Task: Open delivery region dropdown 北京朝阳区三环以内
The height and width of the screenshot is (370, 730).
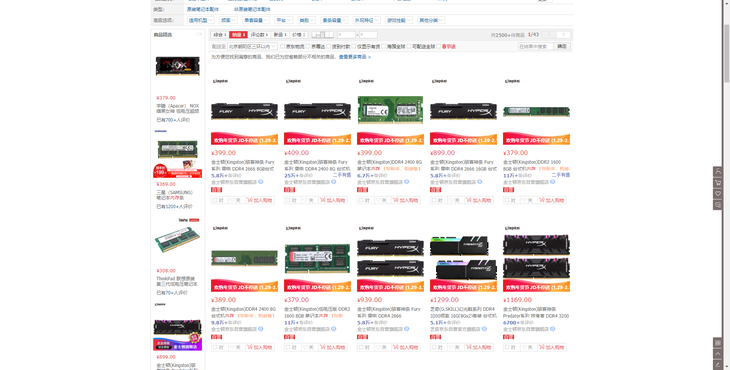Action: pos(252,47)
